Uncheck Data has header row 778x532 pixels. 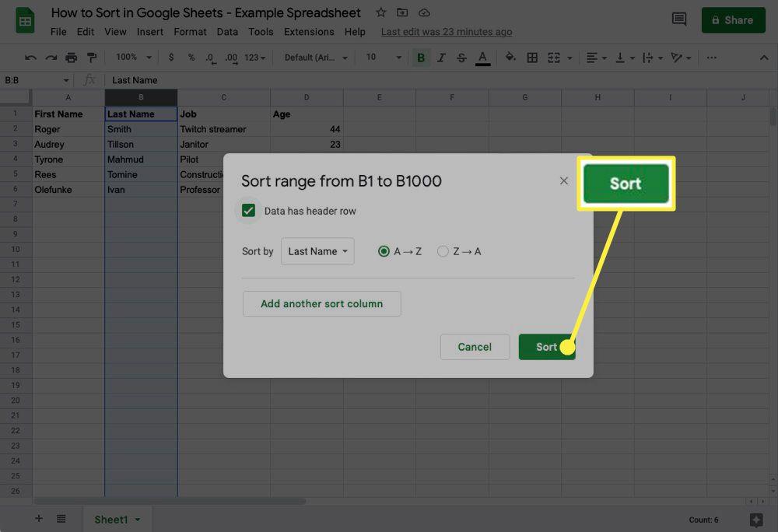point(249,211)
